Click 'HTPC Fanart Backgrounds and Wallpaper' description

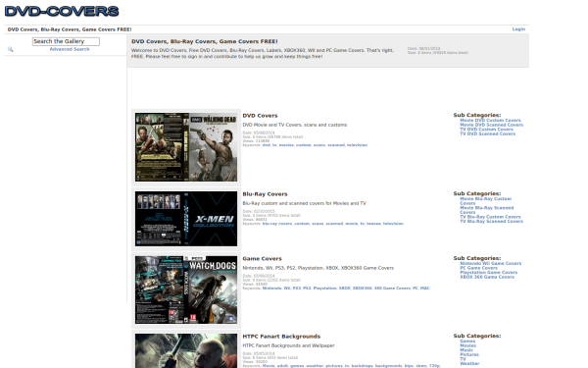288,345
